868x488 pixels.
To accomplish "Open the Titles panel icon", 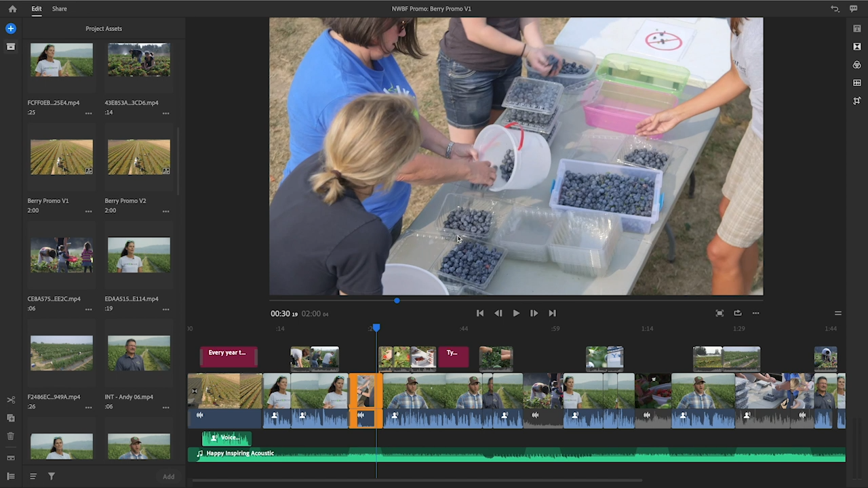I will (x=857, y=28).
